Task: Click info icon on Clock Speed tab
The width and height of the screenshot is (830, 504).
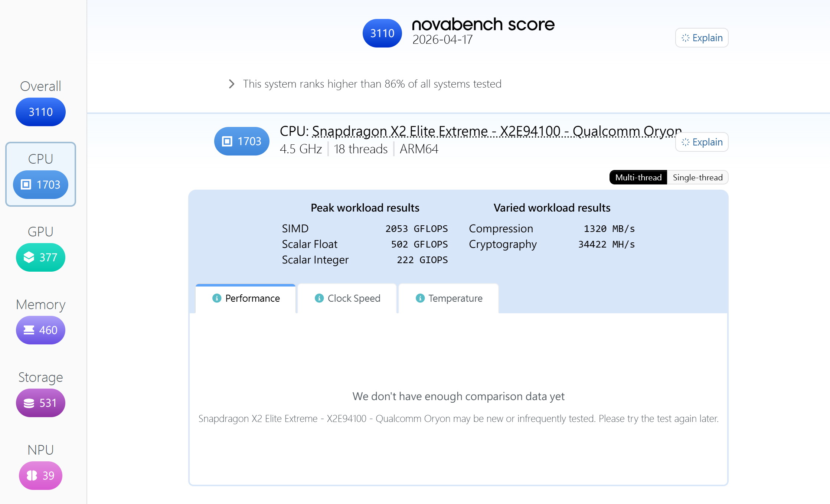Action: coord(319,298)
